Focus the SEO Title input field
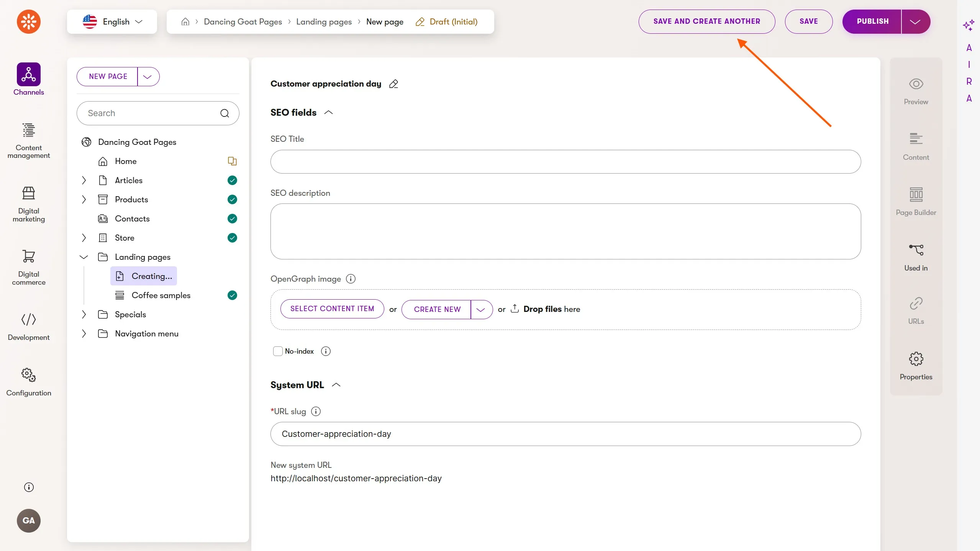 coord(565,162)
